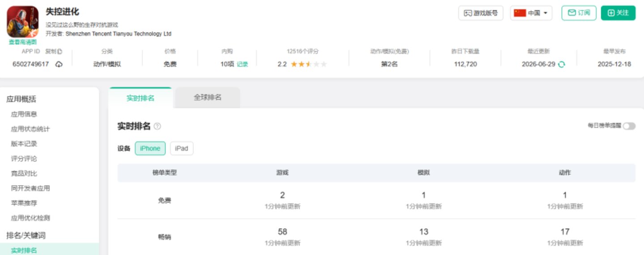Click the 第2名 category rank value
The height and width of the screenshot is (255, 644).
coord(389,64)
